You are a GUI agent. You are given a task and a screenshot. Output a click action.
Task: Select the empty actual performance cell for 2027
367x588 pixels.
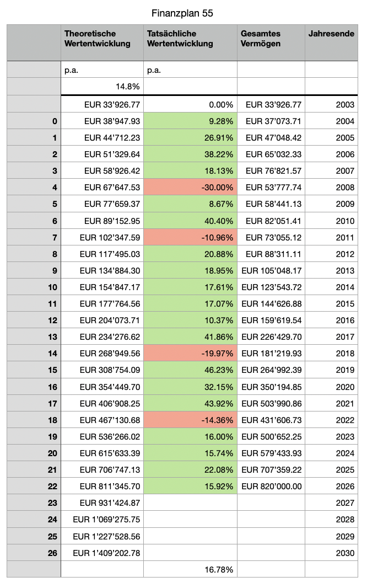point(190,503)
